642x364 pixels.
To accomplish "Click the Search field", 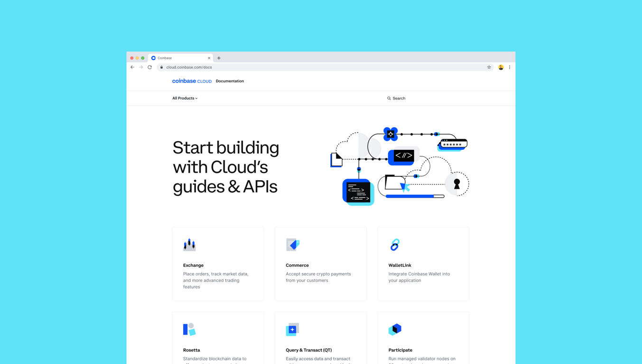I will point(396,99).
